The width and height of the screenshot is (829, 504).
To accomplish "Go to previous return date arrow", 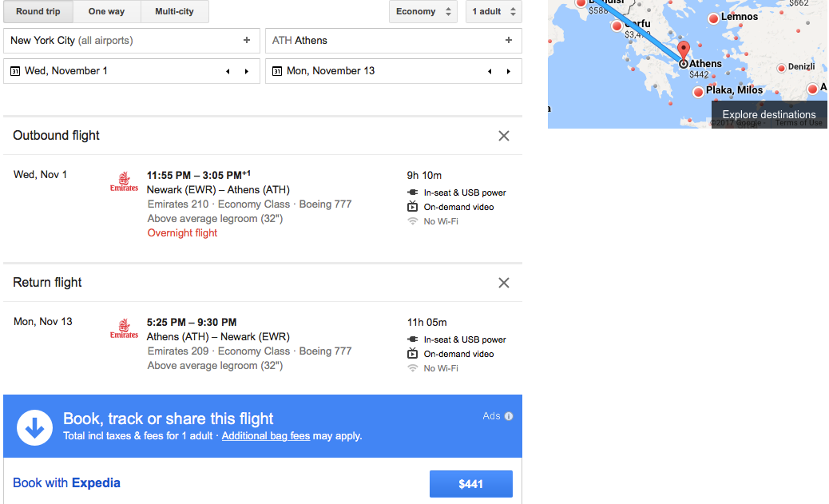I will coord(490,71).
